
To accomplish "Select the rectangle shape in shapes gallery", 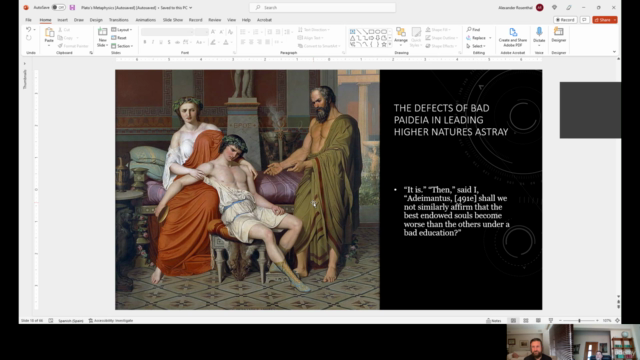I will (371, 31).
